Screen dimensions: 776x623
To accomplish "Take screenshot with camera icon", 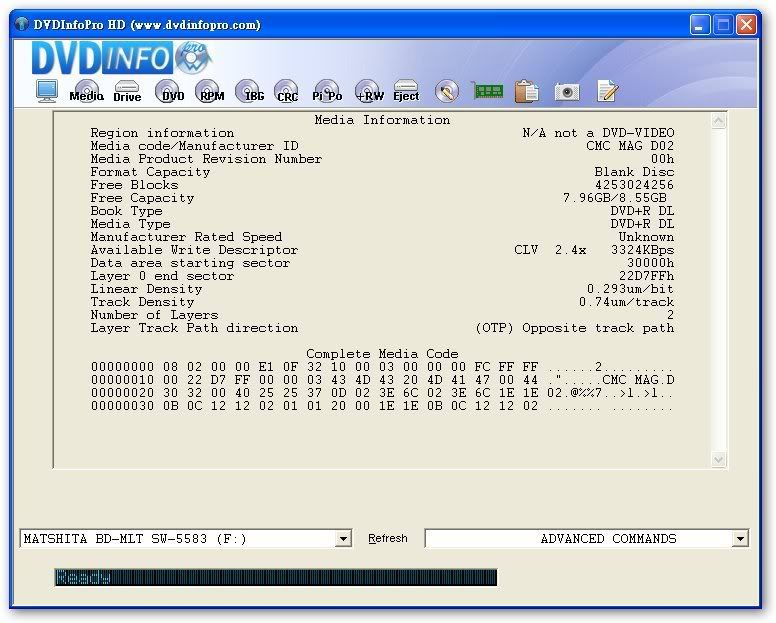I will click(567, 92).
